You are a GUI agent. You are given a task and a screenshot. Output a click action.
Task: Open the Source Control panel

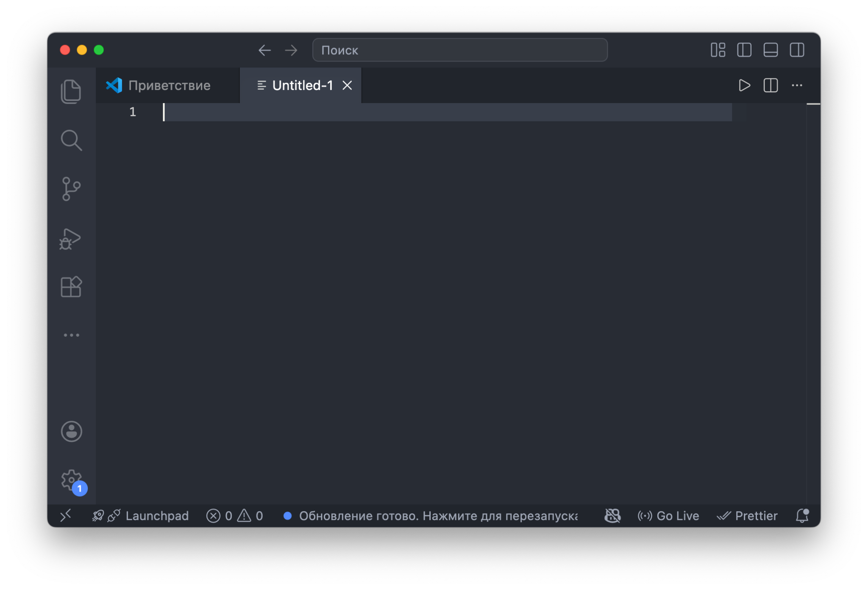point(71,189)
